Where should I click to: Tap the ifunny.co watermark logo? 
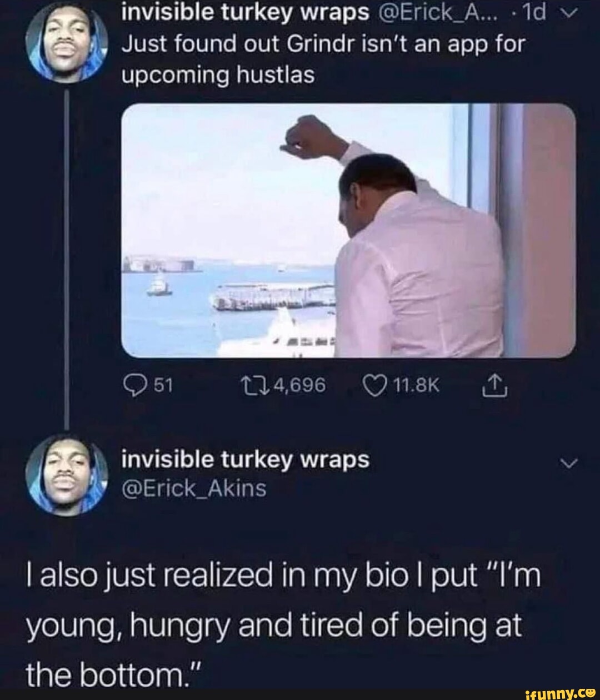coord(563,692)
